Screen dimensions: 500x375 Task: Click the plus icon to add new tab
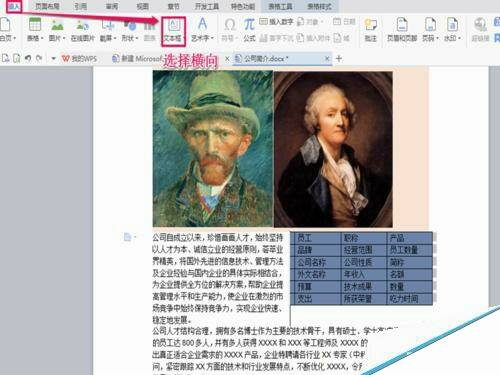[339, 59]
